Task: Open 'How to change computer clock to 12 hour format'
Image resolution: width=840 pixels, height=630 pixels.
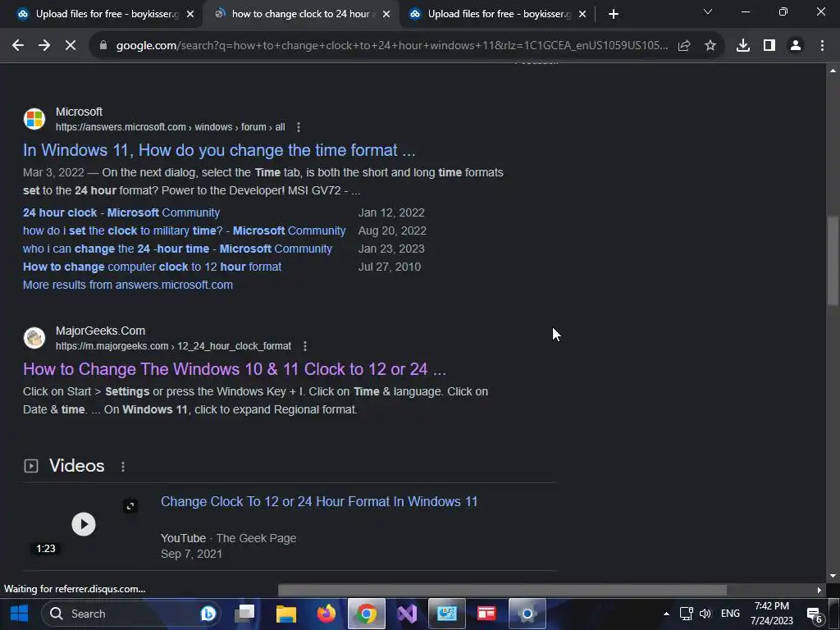Action: point(152,267)
